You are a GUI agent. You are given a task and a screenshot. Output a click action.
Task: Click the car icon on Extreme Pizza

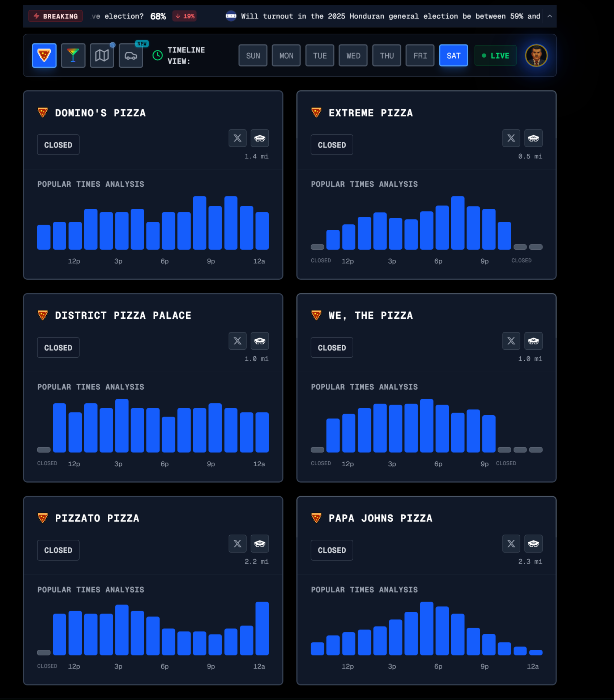[533, 138]
